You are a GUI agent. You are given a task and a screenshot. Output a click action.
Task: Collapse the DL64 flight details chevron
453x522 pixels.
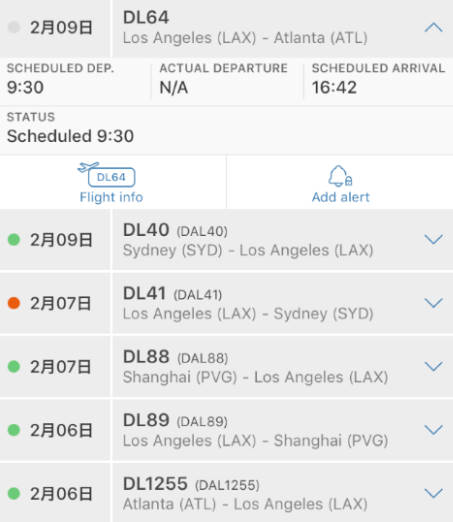(433, 27)
